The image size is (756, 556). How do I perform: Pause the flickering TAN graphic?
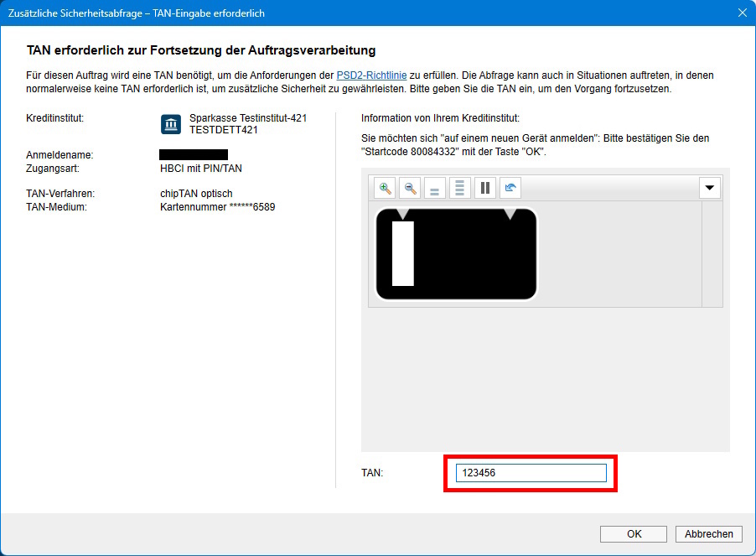tap(484, 188)
